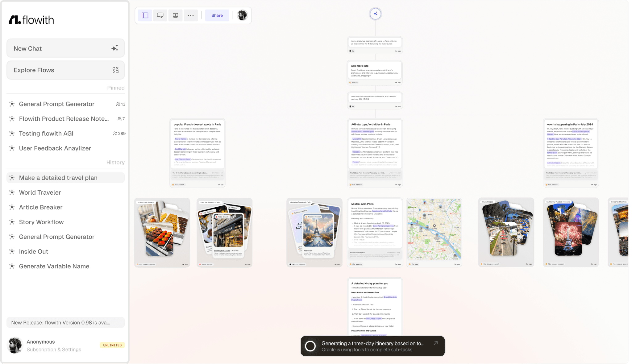Select Make a detailed travel plan in history

coord(58,178)
